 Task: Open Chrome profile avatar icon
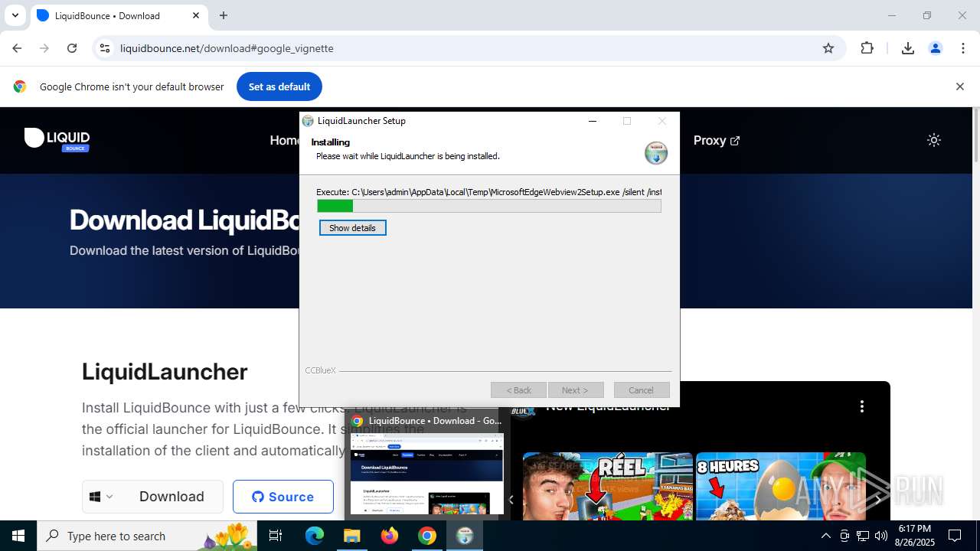pyautogui.click(x=936, y=48)
